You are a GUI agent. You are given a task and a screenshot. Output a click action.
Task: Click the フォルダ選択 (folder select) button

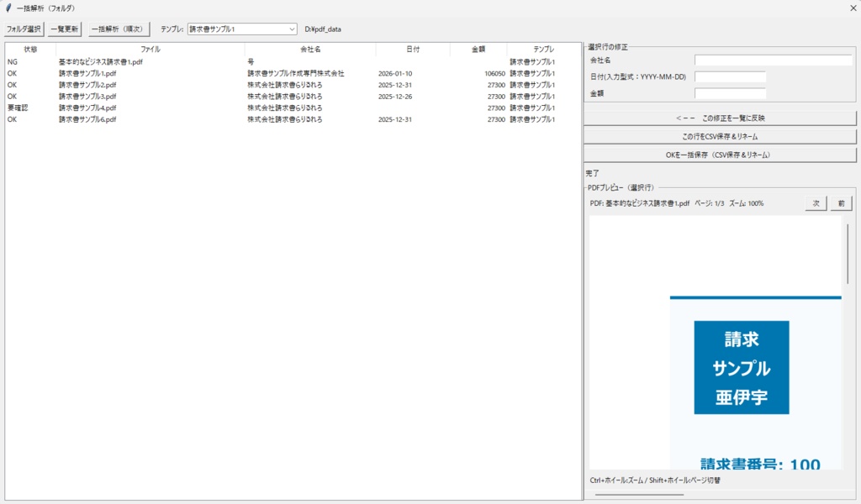click(24, 28)
